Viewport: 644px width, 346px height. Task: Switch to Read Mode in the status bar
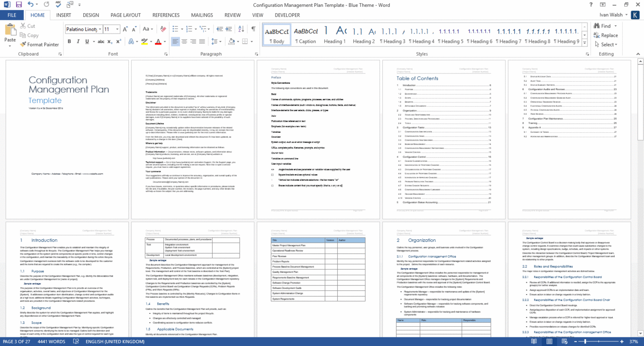534,342
